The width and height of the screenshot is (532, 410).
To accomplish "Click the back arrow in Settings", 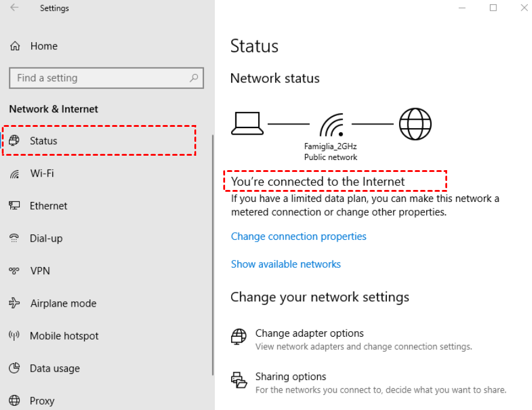I will point(14,7).
